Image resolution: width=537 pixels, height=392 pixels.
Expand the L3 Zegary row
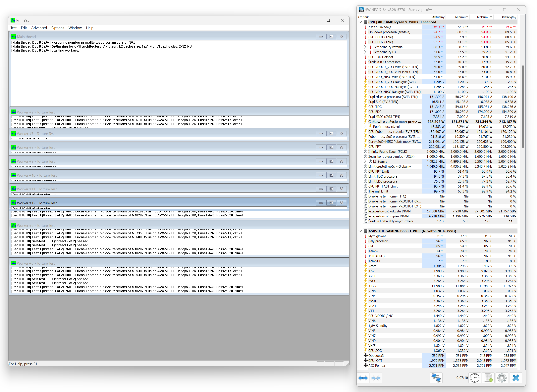click(365, 162)
